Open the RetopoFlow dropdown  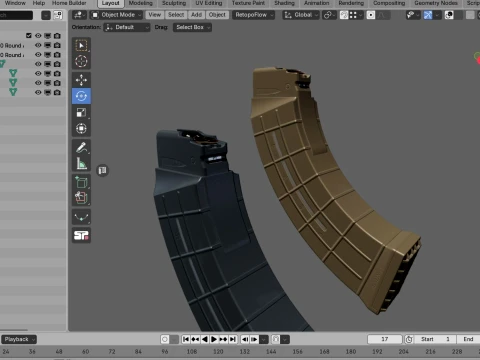click(x=253, y=15)
